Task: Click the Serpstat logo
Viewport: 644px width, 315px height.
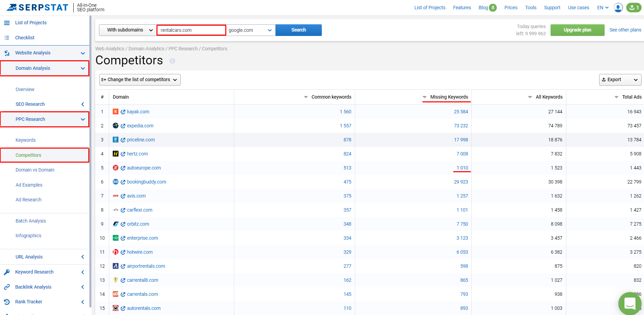Action: click(38, 7)
